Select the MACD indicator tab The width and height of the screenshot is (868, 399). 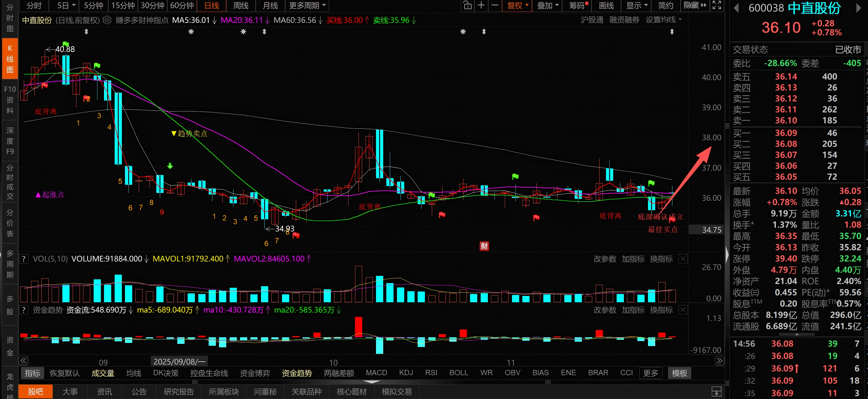coord(376,373)
